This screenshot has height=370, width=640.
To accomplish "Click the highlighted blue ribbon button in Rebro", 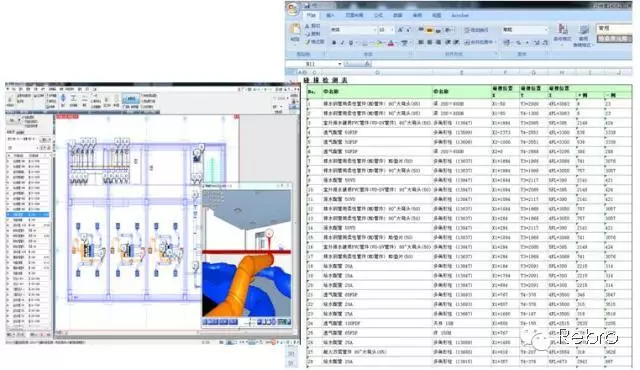I will 131,99.
